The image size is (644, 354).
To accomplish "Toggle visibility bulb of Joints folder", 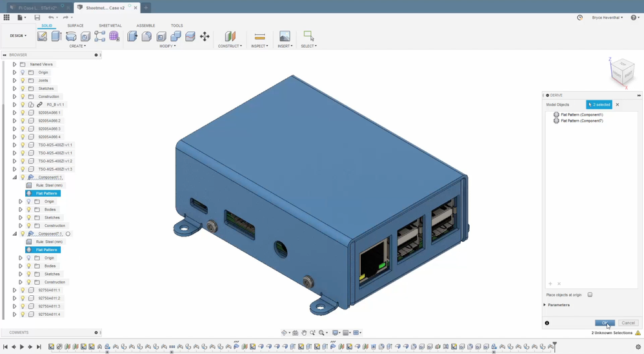I will click(x=23, y=81).
